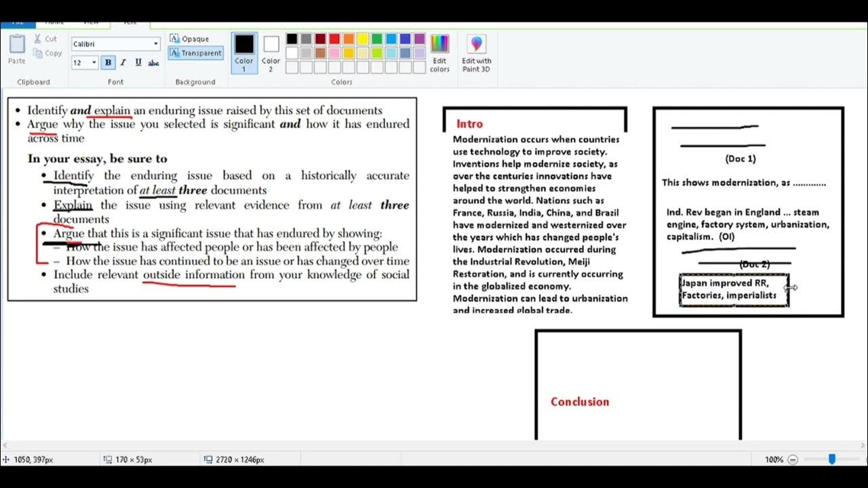Toggle Italic text formatting

coord(123,62)
